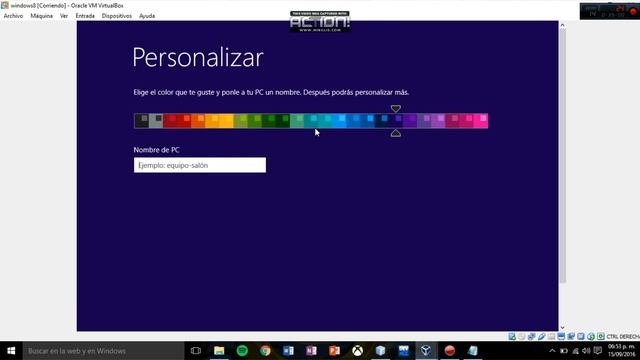Open the Archivo menu
Viewport: 640px width, 360px height.
click(13, 16)
